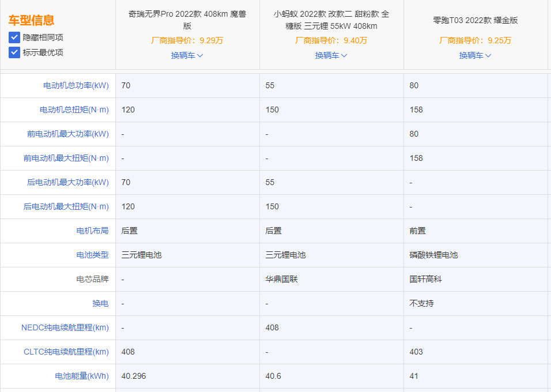This screenshot has width=551, height=392.
Task: Uncheck the 标示最优项 checkbox
Action: pyautogui.click(x=14, y=52)
